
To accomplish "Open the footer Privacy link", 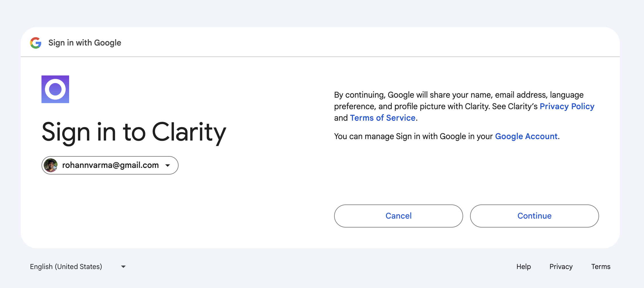I will click(561, 267).
